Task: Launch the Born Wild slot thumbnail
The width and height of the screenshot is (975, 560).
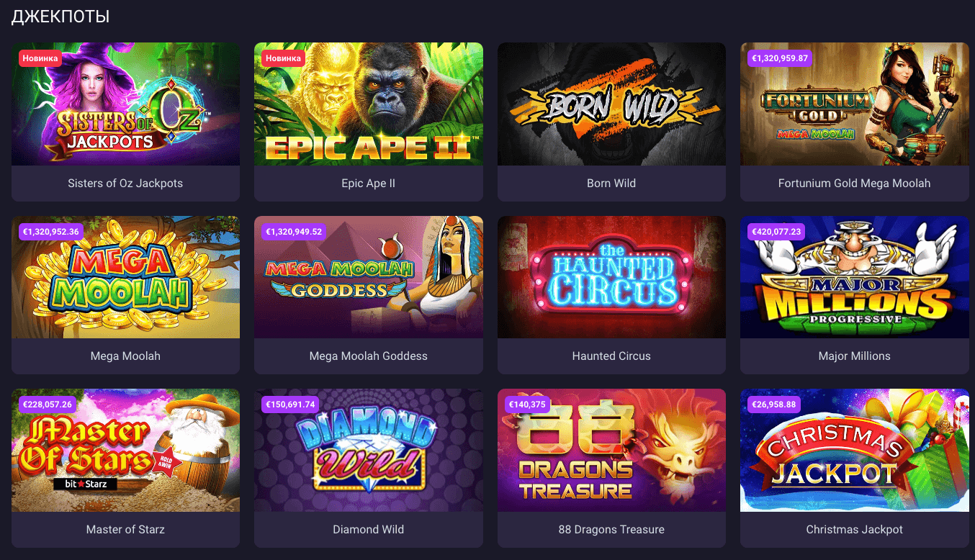Action: (611, 104)
